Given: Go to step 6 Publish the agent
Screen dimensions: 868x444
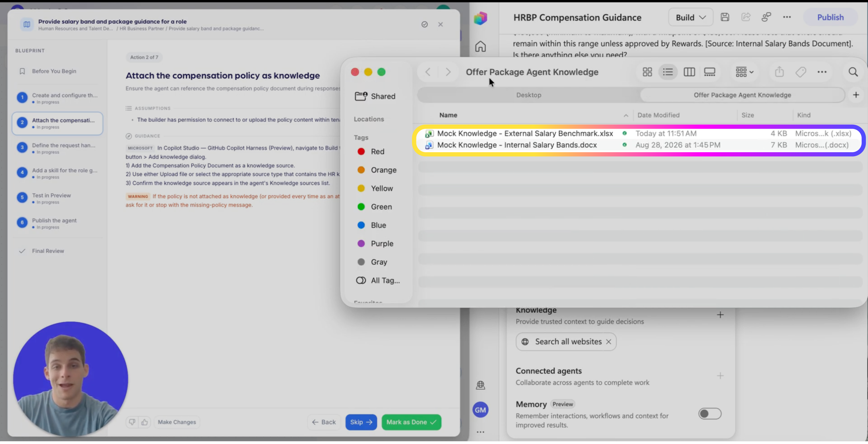Looking at the screenshot, I should pos(57,223).
